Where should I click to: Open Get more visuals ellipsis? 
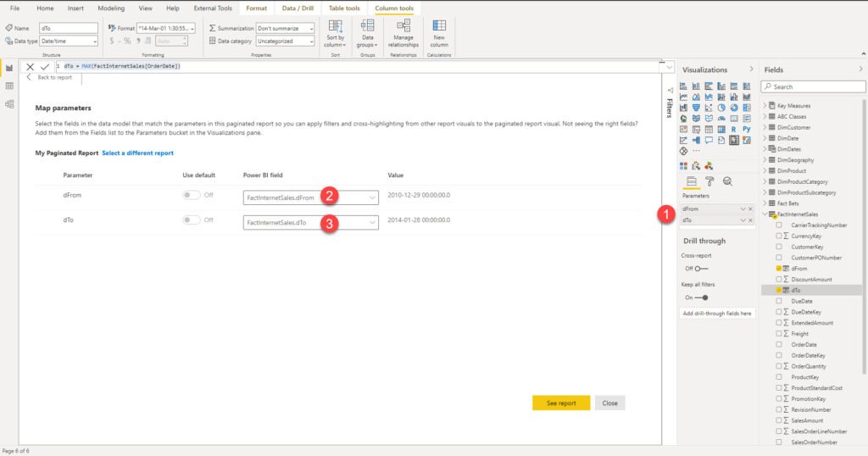pyautogui.click(x=696, y=151)
